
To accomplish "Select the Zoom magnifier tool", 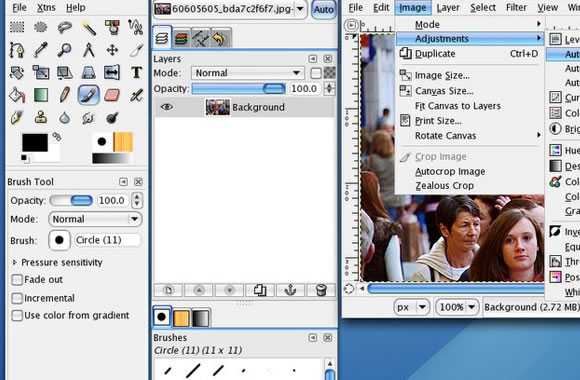I will (65, 50).
